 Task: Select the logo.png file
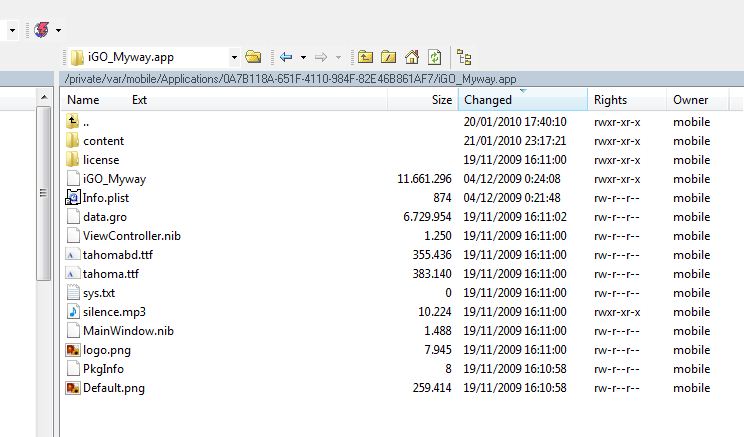[x=106, y=350]
